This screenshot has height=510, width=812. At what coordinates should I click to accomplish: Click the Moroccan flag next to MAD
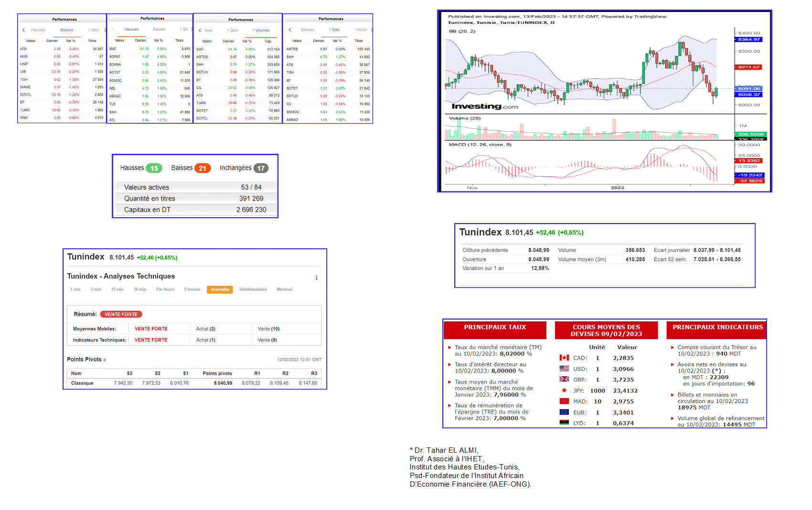564,401
